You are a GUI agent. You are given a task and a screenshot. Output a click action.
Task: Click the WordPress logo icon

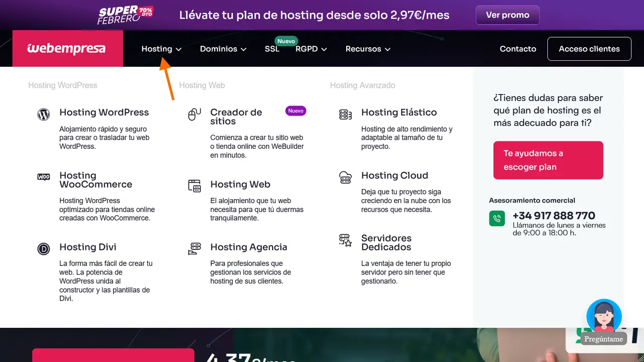[44, 115]
